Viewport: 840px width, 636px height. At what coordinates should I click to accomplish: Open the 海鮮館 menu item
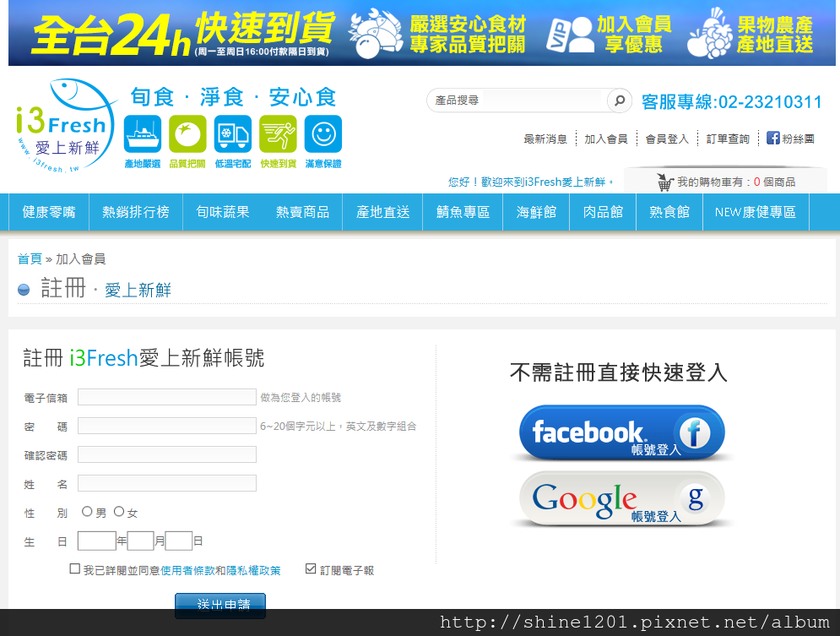[536, 212]
